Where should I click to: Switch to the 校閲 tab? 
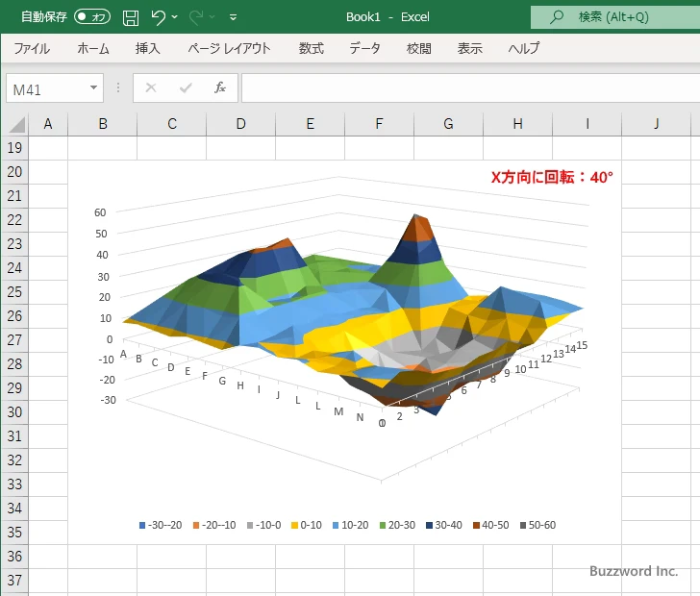click(419, 48)
